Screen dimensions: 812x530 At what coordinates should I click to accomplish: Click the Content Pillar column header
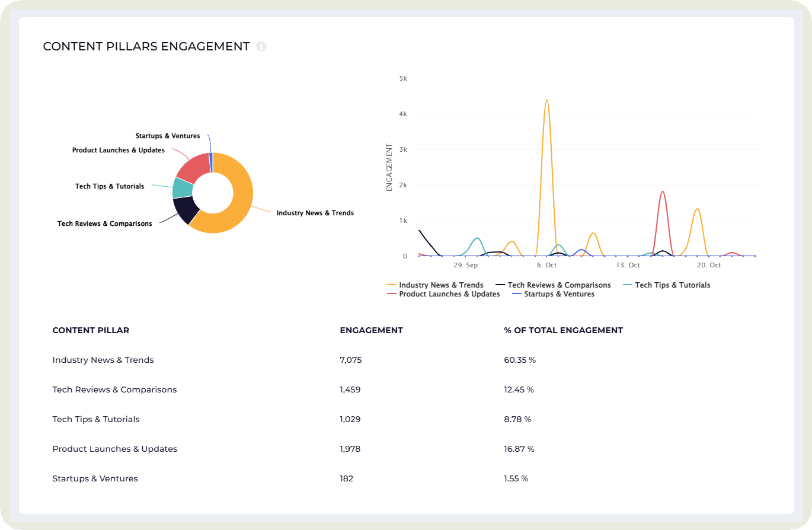tap(90, 330)
